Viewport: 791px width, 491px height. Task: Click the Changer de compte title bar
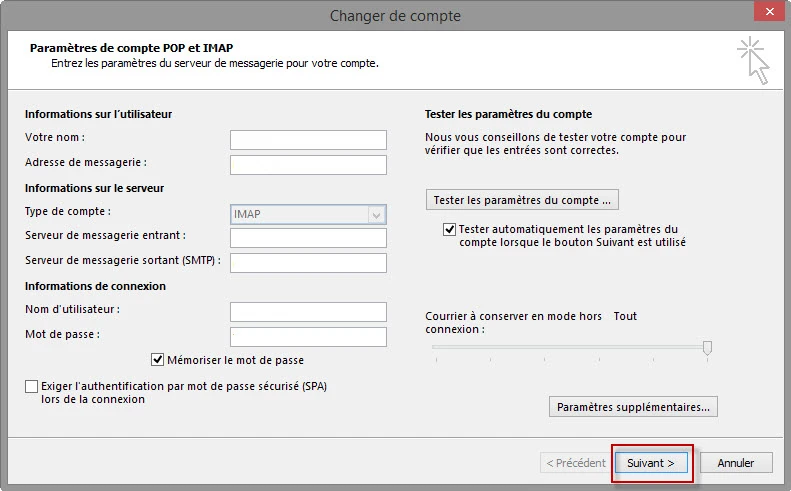[395, 15]
